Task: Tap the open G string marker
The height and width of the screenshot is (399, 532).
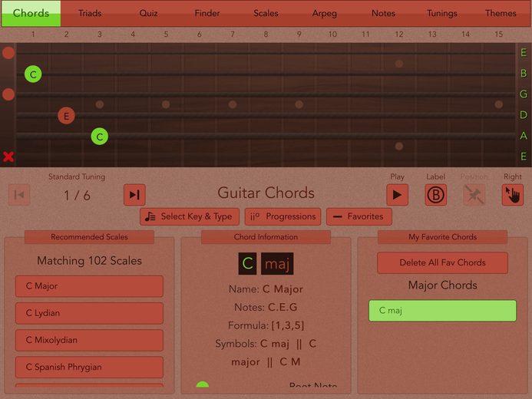Action: pyautogui.click(x=8, y=94)
